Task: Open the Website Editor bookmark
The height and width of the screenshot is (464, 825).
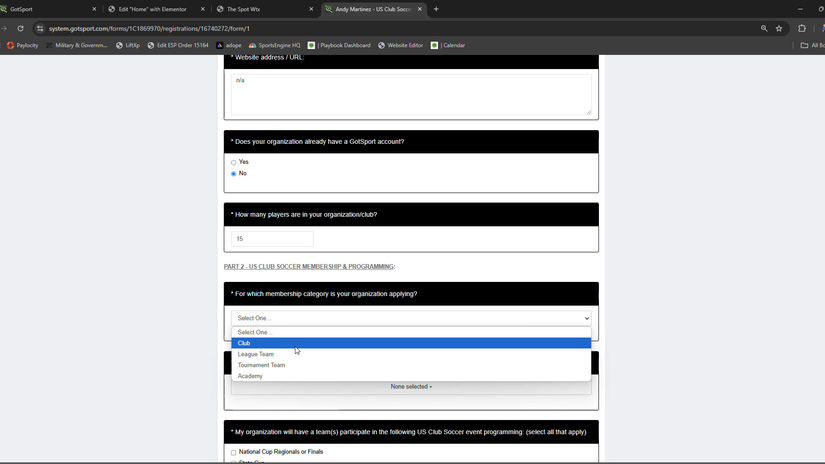Action: [400, 45]
